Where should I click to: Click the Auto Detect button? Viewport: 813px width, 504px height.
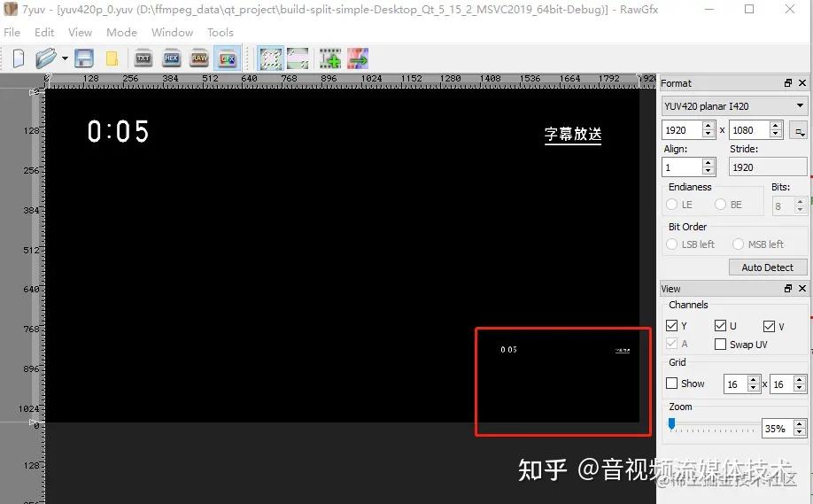768,268
